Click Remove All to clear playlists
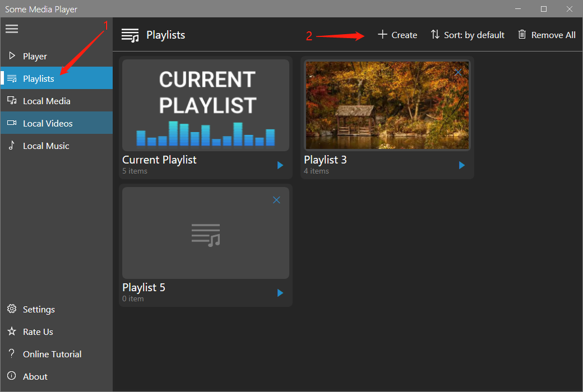Screen dimensions: 583x392 click(546, 35)
